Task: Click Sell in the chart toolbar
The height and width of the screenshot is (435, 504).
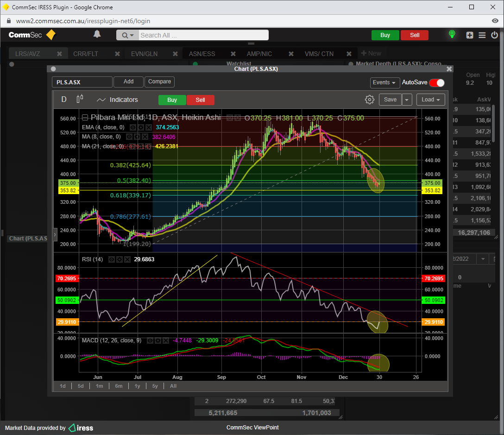Action: point(200,100)
